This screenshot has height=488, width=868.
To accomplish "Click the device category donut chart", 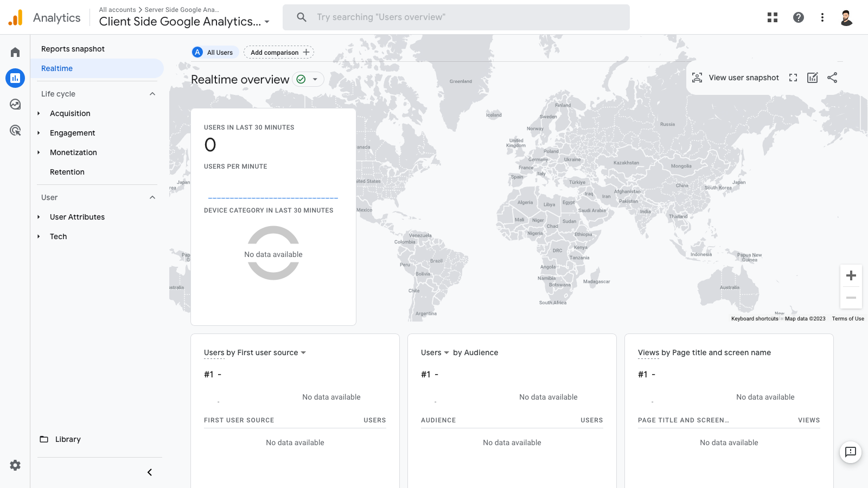I will pos(273,253).
